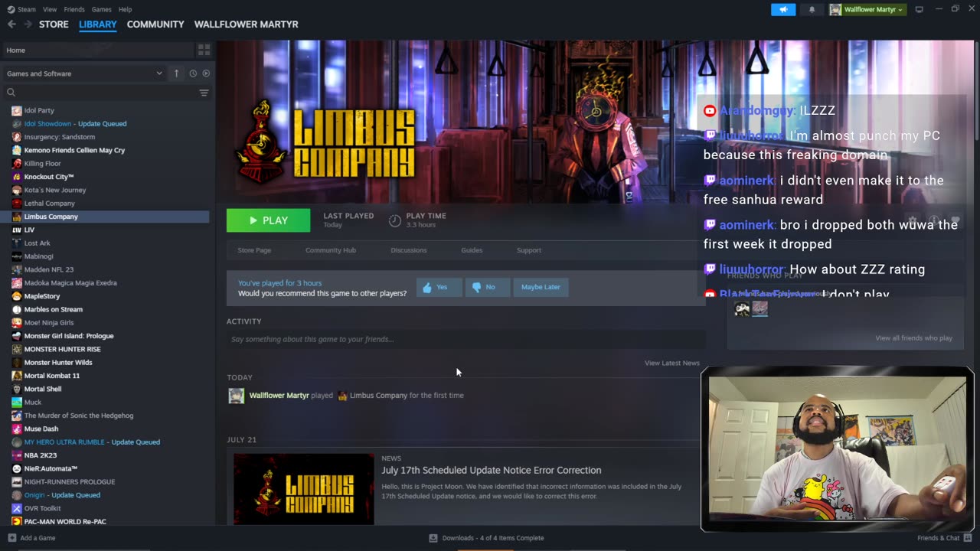
Task: Click the NieR:Automata game icon
Action: (17, 468)
